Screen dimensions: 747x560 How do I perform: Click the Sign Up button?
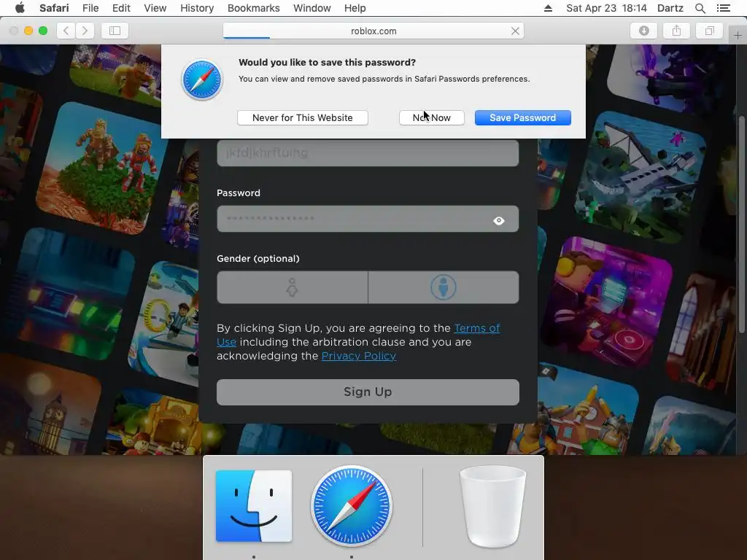click(x=368, y=392)
